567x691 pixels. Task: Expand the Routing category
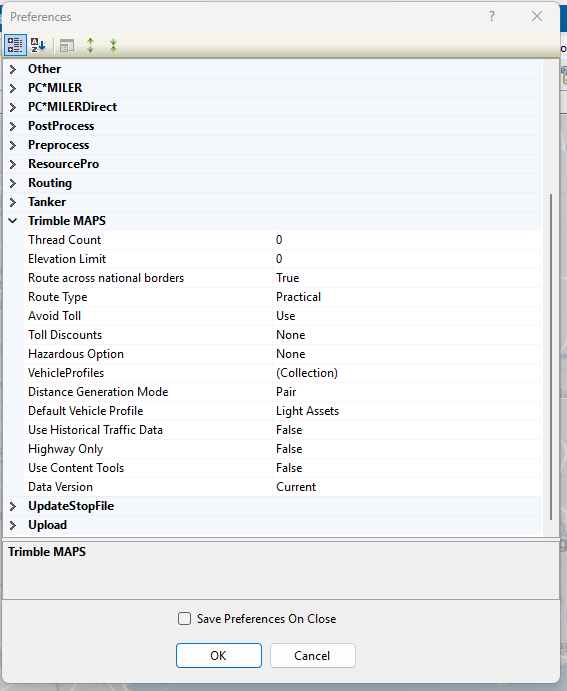point(13,183)
